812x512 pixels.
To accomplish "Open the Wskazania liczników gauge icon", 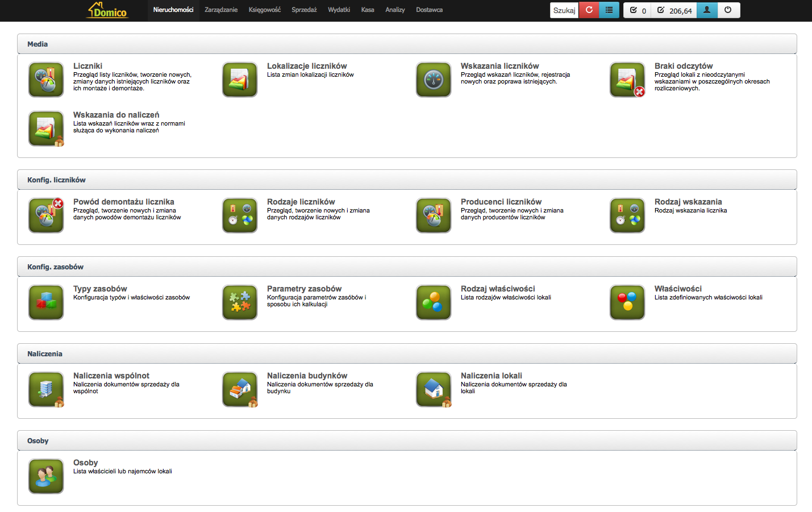I will (434, 80).
